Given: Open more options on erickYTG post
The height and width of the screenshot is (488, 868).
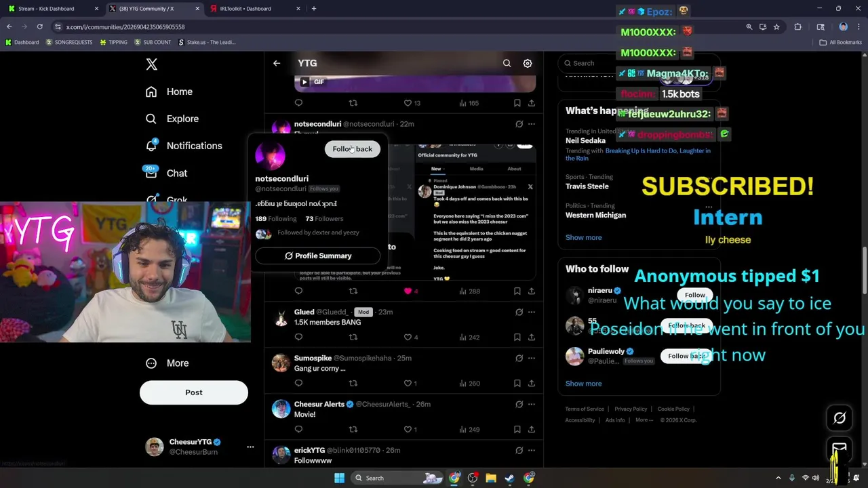Looking at the screenshot, I should (x=532, y=451).
